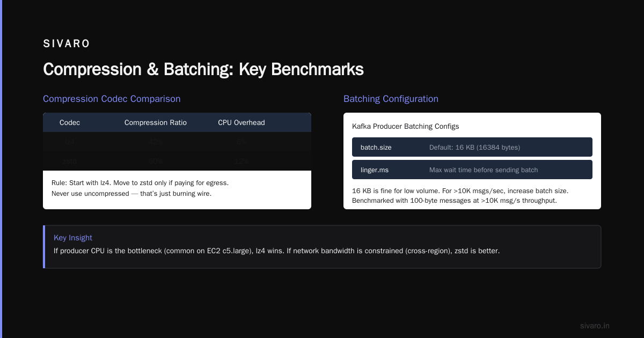Click the '6%' CPU overhead cell
This screenshot has height=338, width=644.
pos(241,142)
